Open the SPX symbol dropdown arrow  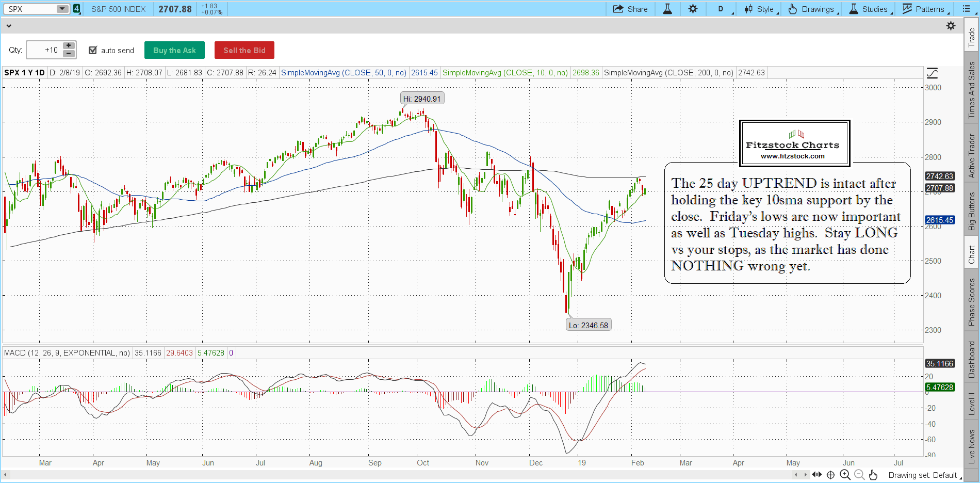click(x=62, y=9)
